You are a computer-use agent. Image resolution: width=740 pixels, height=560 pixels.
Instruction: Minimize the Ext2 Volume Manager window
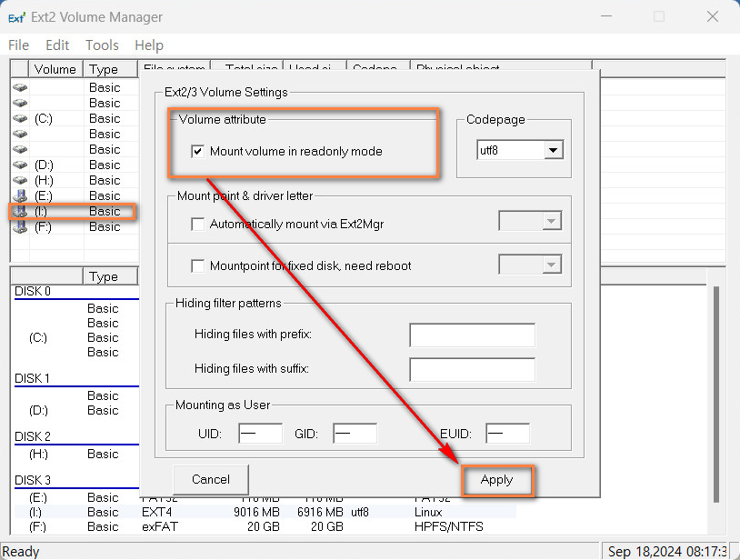coord(606,17)
